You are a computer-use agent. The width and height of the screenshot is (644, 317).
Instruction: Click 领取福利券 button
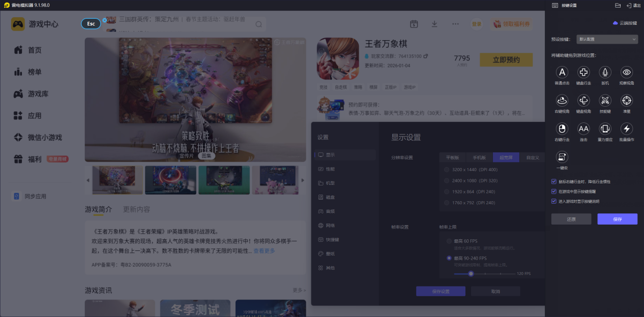pyautogui.click(x=511, y=24)
